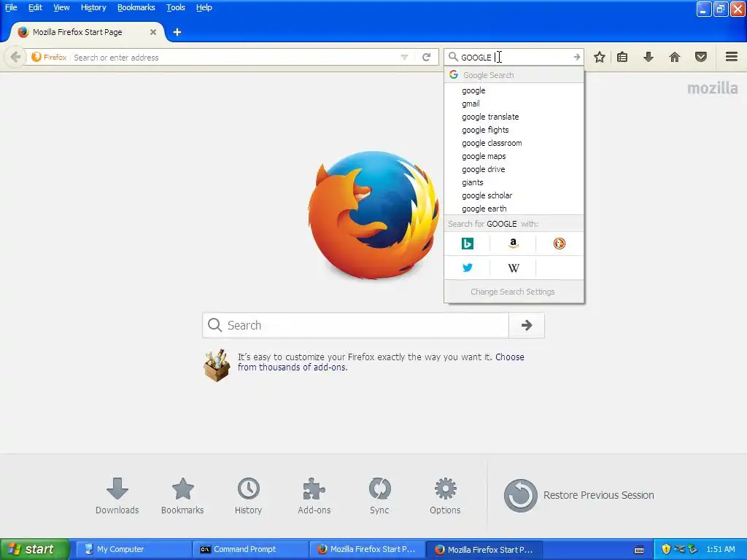Click the search bar go arrow
The image size is (747, 560).
(x=576, y=57)
